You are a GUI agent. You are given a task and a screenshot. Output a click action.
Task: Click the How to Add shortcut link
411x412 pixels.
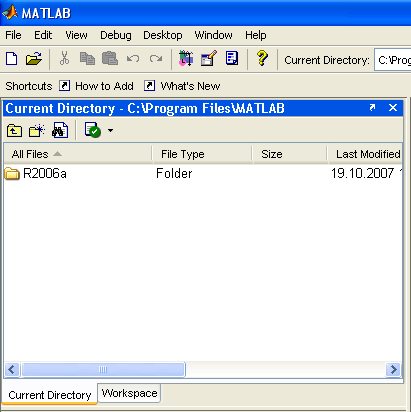coord(104,86)
